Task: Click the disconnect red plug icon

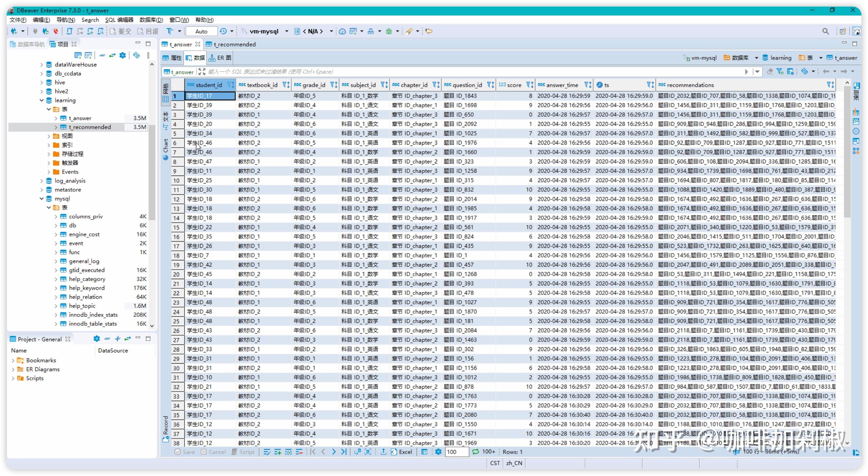Action: click(x=56, y=31)
